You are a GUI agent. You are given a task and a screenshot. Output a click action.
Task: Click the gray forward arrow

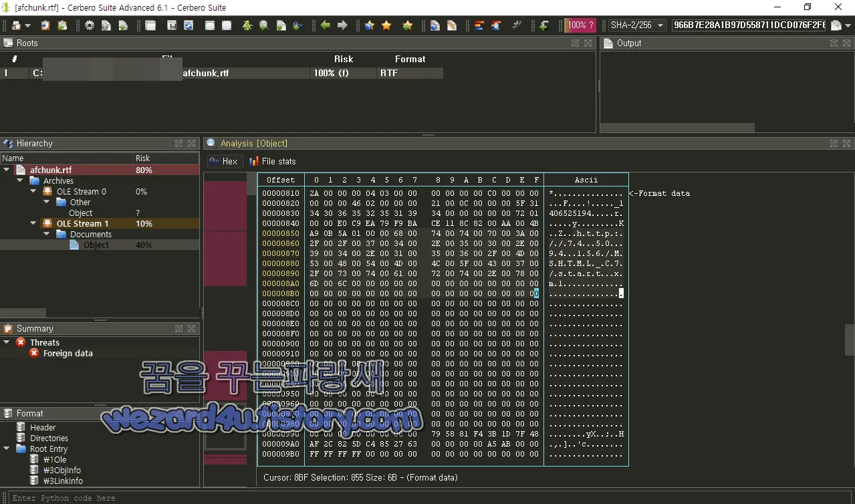(x=342, y=25)
